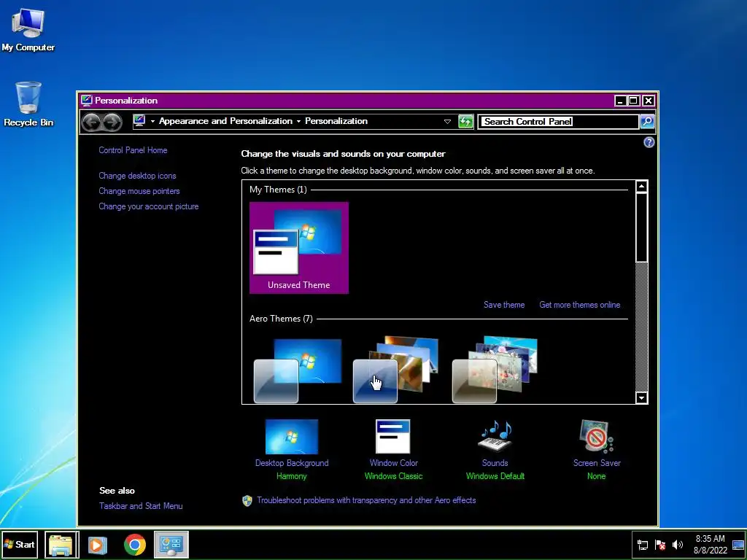Image resolution: width=747 pixels, height=560 pixels.
Task: Click the None screen saver label
Action: 597,476
